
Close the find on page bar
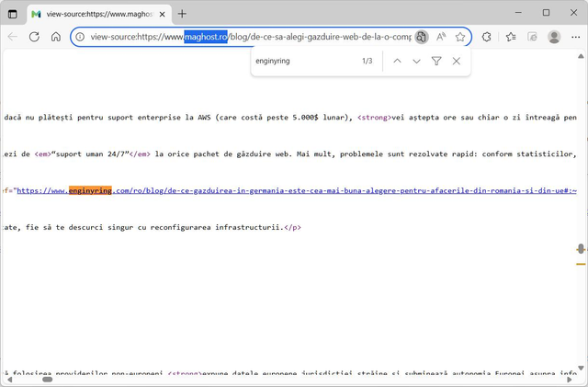click(457, 61)
